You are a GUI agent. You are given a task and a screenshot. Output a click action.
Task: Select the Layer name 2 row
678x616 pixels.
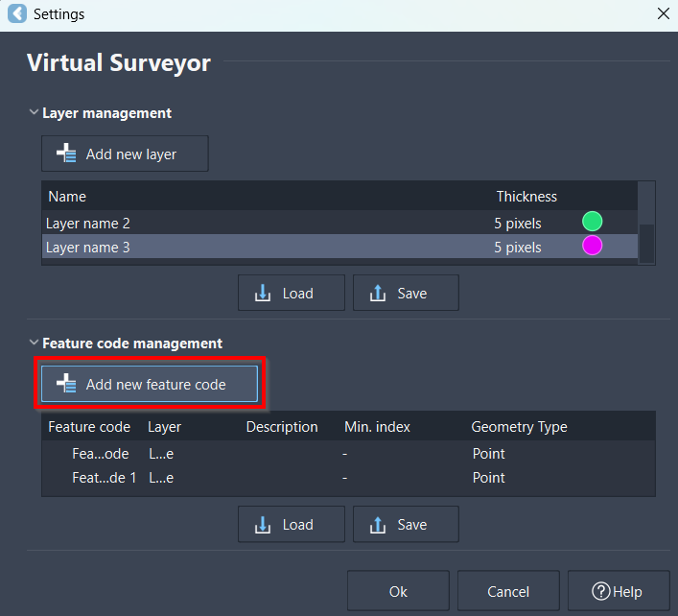[339, 223]
